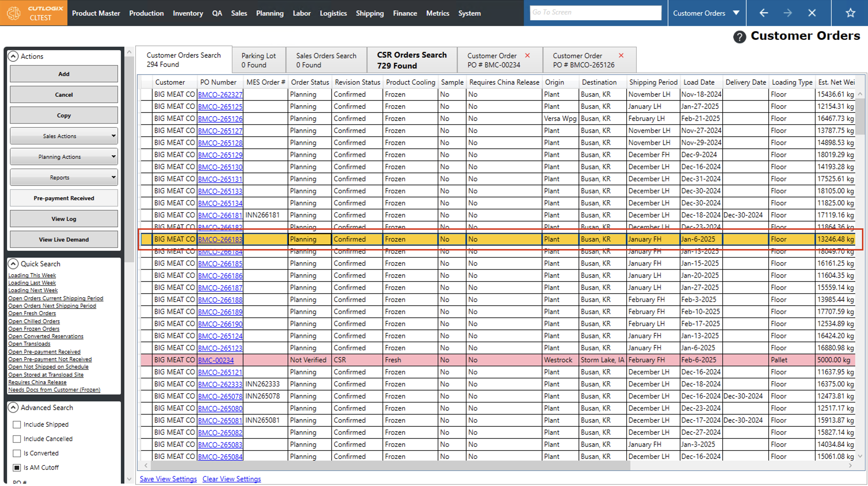The image size is (868, 486).
Task: Switch to the Parking Lot tab
Action: tap(259, 60)
